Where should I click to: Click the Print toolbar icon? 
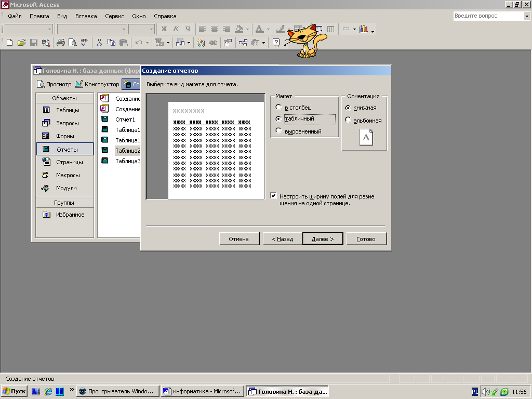60,43
